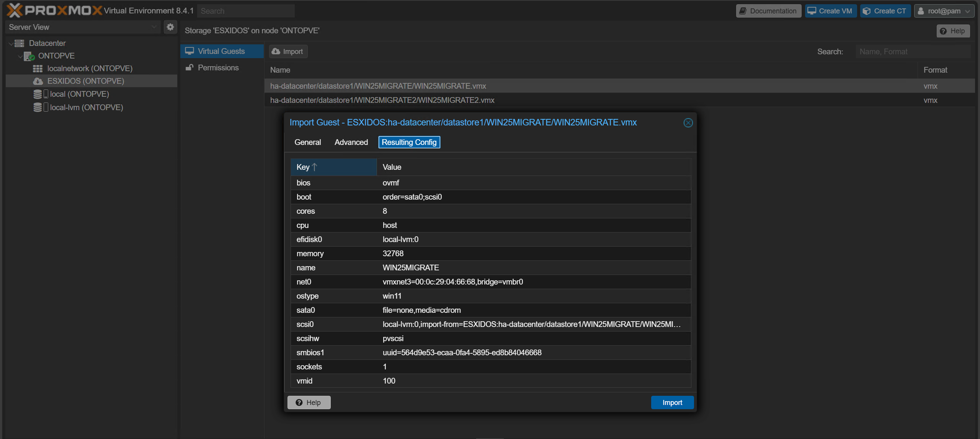The height and width of the screenshot is (439, 980).
Task: Click the Create VM monitor icon
Action: pos(812,11)
